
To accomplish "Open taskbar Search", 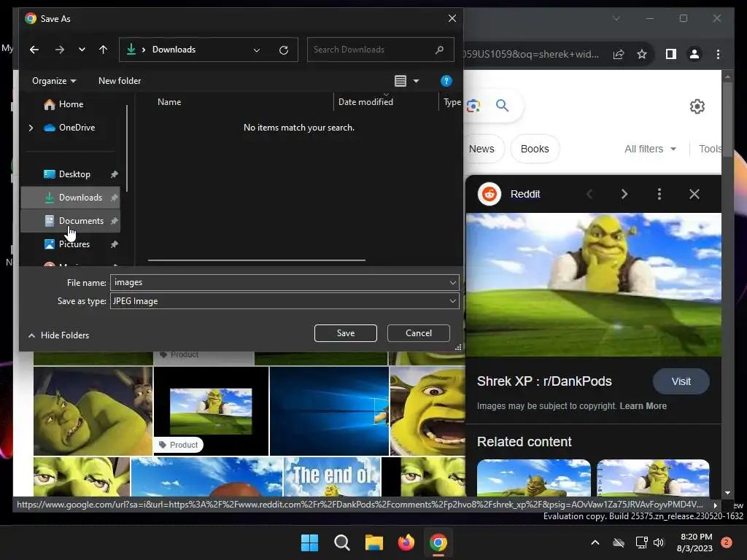I will click(341, 542).
